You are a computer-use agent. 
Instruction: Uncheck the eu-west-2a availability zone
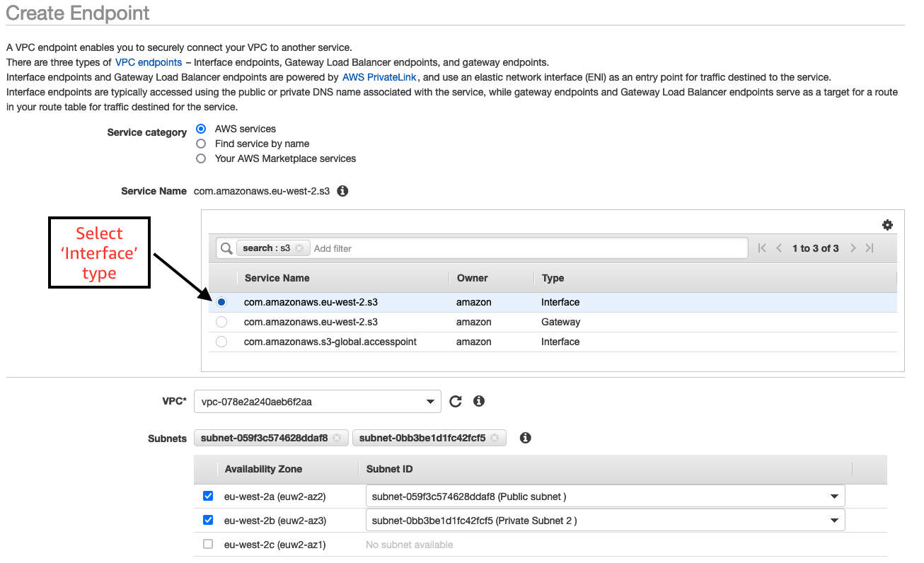208,496
